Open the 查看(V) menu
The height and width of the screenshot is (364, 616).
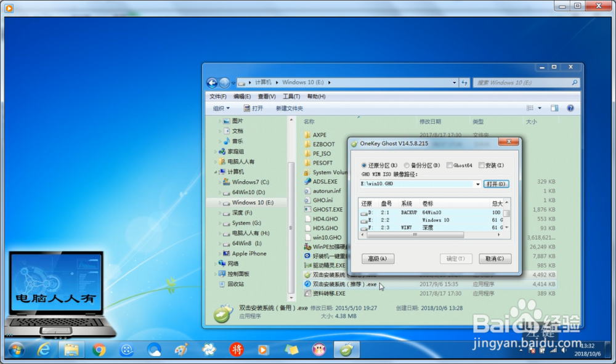[266, 96]
